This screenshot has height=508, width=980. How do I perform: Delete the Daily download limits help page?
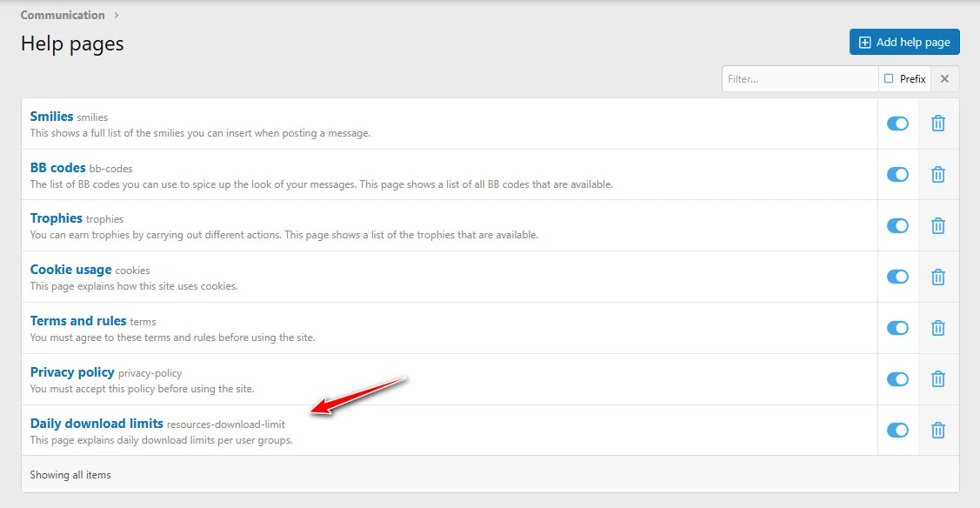(938, 431)
